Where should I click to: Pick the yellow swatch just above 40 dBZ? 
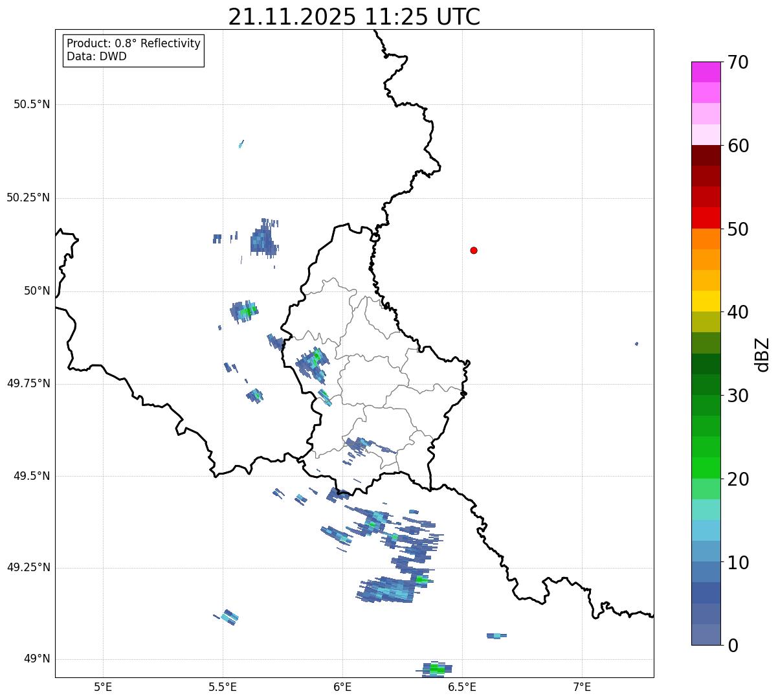pos(706,301)
